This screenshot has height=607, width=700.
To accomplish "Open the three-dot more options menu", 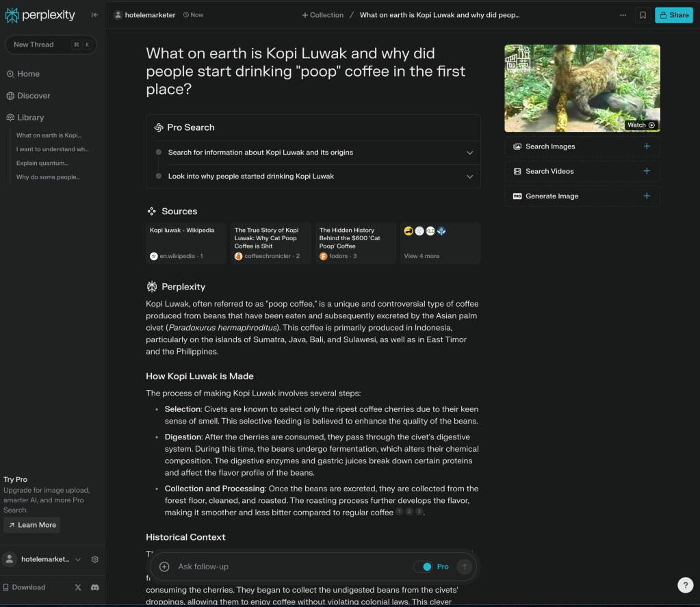I will (623, 15).
